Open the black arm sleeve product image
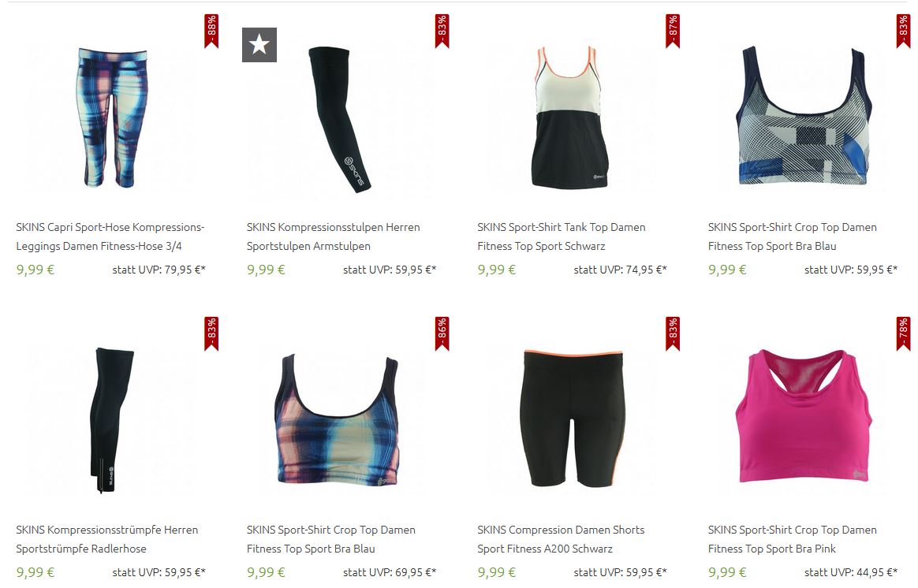Screen dimensions: 918x588 coord(340,119)
